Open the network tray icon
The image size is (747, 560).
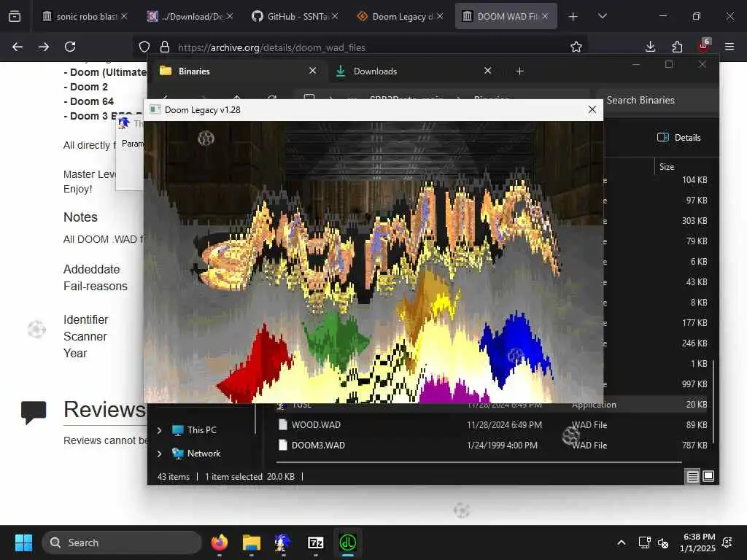tap(645, 542)
